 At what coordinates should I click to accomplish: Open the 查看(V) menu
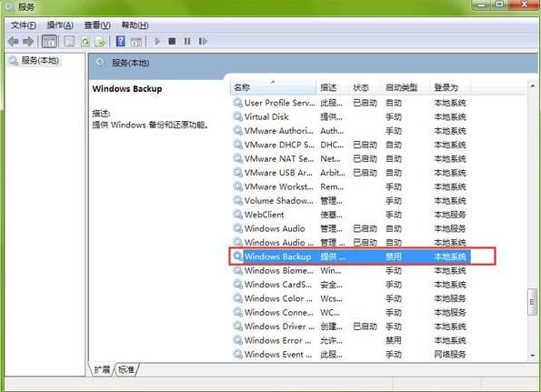[97, 25]
